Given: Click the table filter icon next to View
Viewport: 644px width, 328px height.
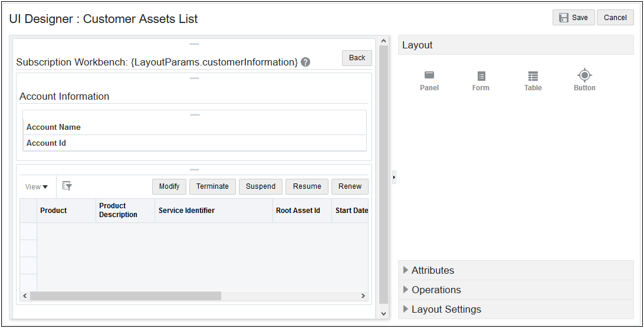Looking at the screenshot, I should 67,186.
